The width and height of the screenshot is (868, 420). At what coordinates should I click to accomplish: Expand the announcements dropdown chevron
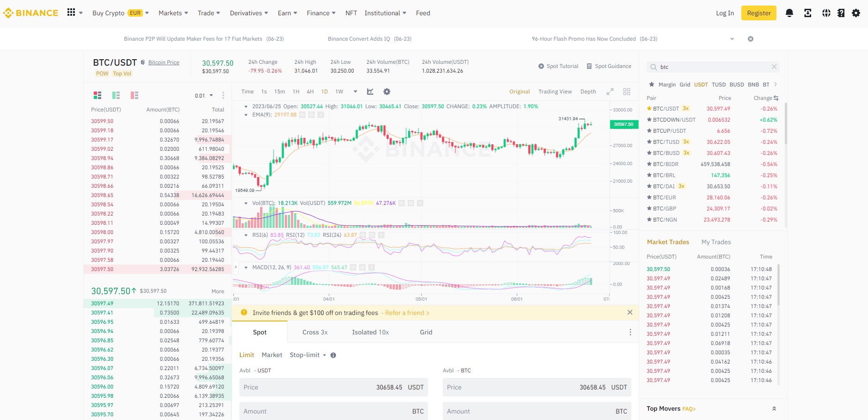click(x=732, y=39)
